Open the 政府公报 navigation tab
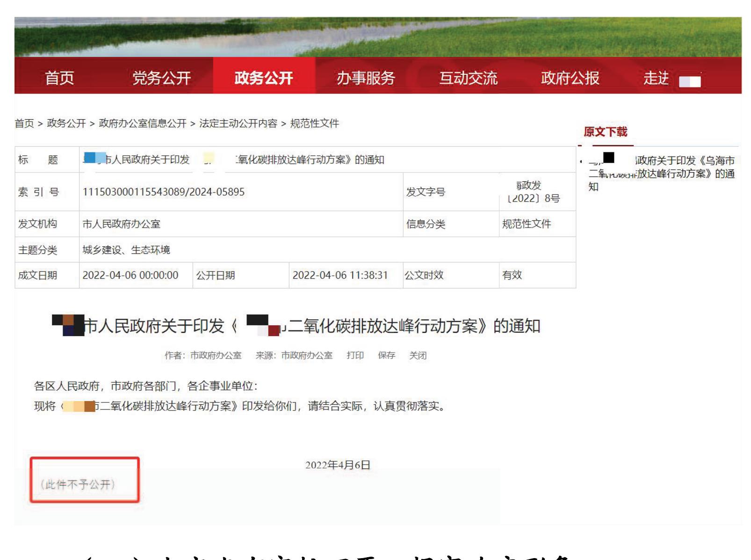751x560 pixels. coord(570,78)
